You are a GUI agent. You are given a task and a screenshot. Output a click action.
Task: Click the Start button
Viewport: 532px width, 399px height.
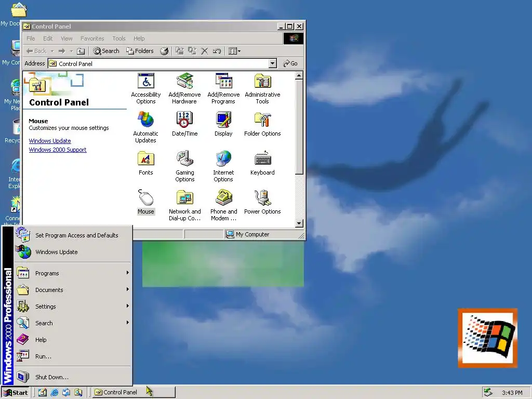click(x=16, y=393)
